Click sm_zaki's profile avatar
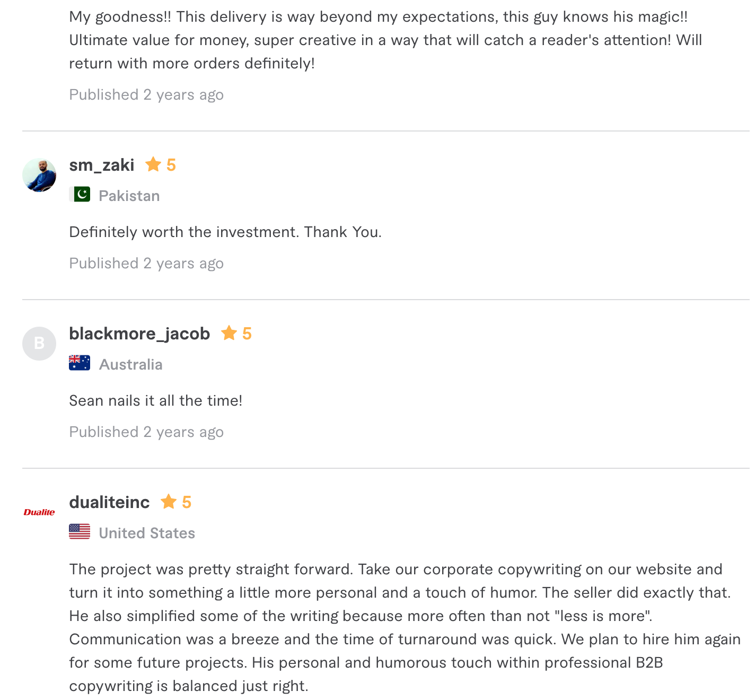 point(39,175)
